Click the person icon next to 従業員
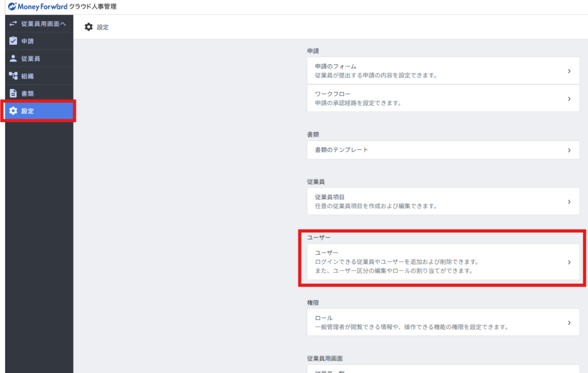 pyautogui.click(x=13, y=59)
